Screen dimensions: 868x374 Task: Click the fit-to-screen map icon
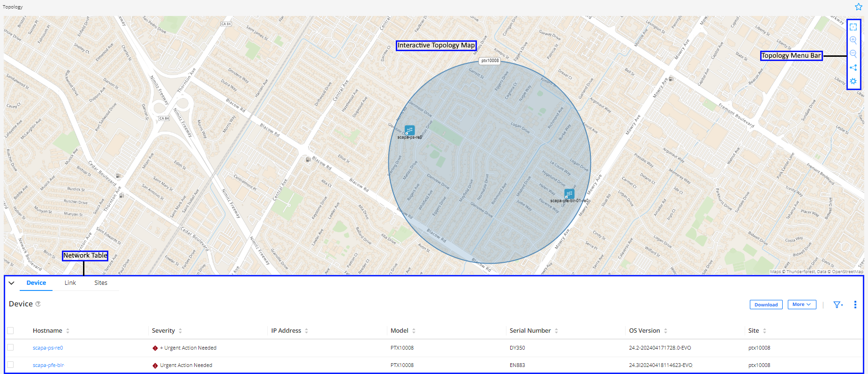(x=853, y=27)
